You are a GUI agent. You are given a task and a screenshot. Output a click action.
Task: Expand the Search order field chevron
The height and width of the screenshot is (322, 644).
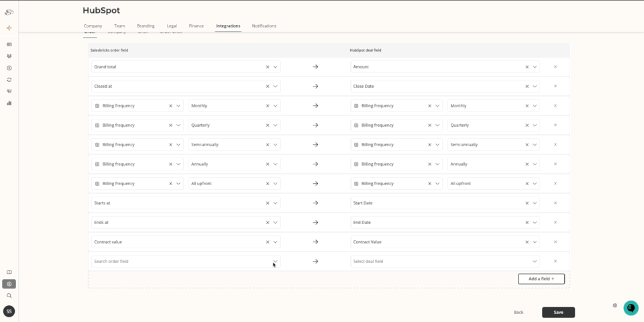(275, 261)
